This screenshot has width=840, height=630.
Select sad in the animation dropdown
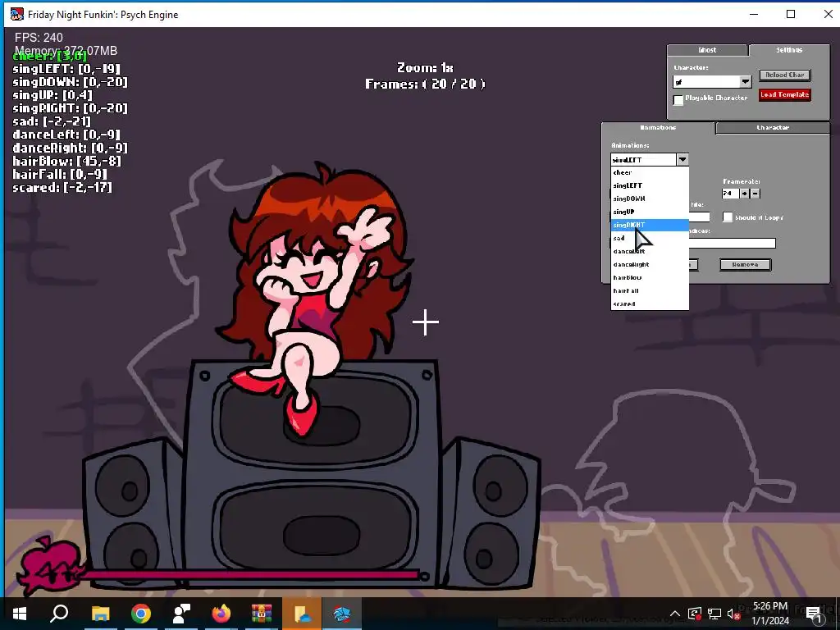650,238
